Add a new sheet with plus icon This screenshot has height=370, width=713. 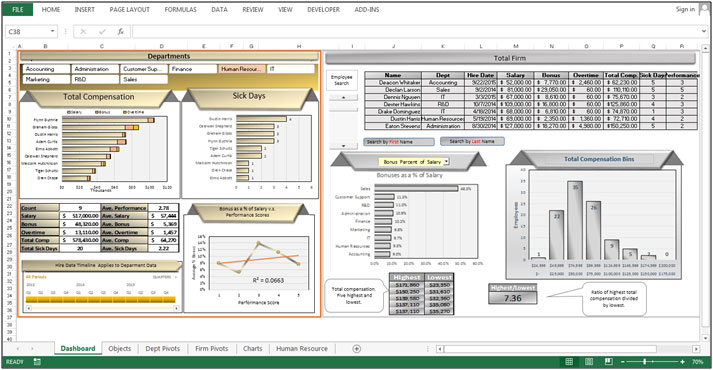pos(356,349)
